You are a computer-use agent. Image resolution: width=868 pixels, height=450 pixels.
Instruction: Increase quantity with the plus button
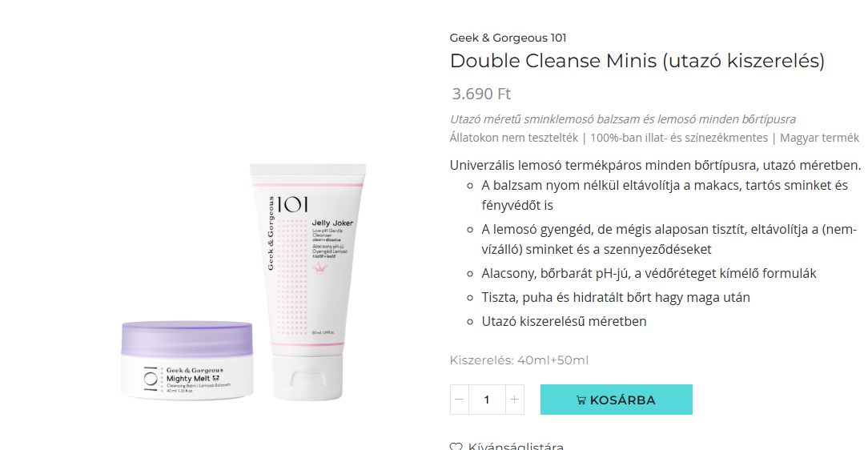[514, 400]
